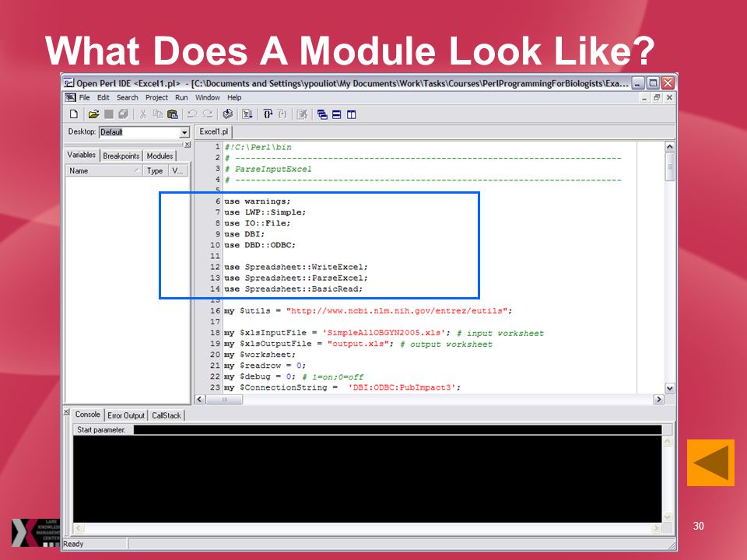Select the Excel1.pl editor tab
Image resolution: width=747 pixels, height=560 pixels.
click(213, 131)
